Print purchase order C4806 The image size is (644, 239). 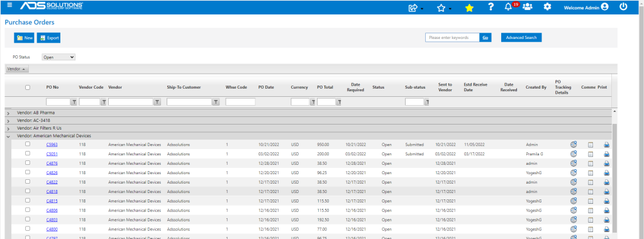(x=607, y=211)
